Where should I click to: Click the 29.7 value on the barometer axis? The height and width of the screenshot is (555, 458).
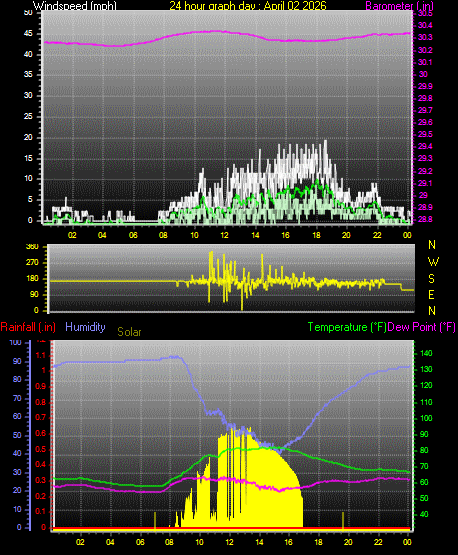[x=425, y=110]
